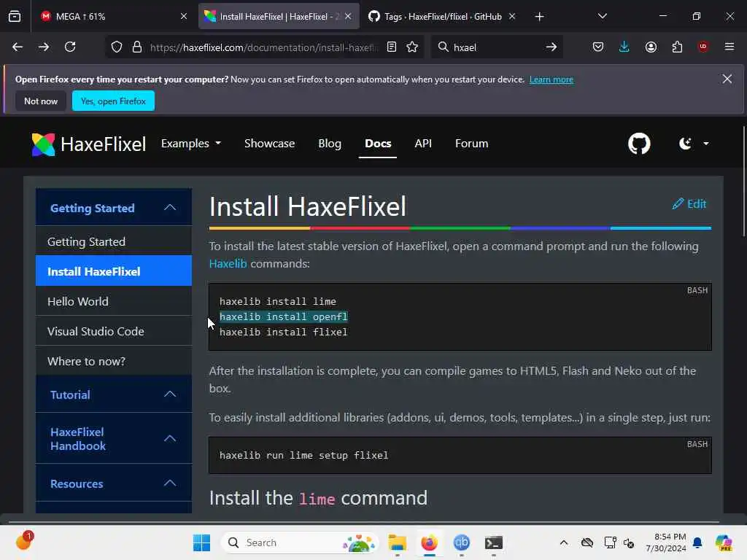This screenshot has height=560, width=747.
Task: Reload the current page
Action: click(70, 47)
